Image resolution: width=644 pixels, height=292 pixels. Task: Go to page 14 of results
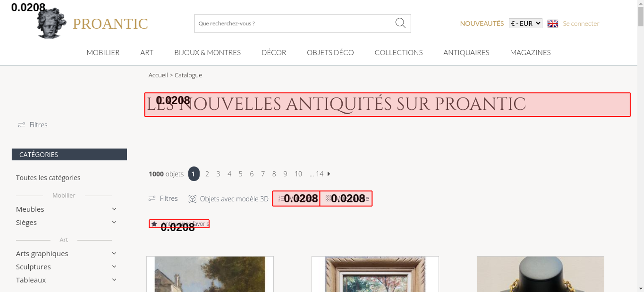[319, 174]
